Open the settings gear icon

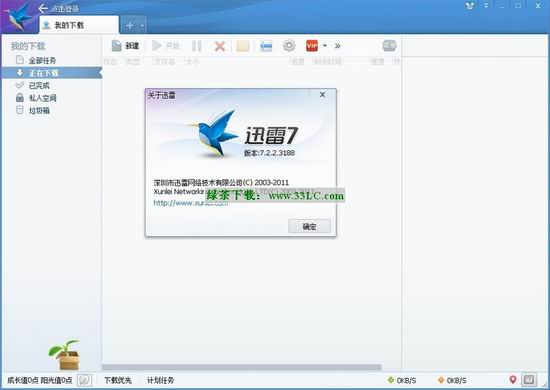[289, 46]
